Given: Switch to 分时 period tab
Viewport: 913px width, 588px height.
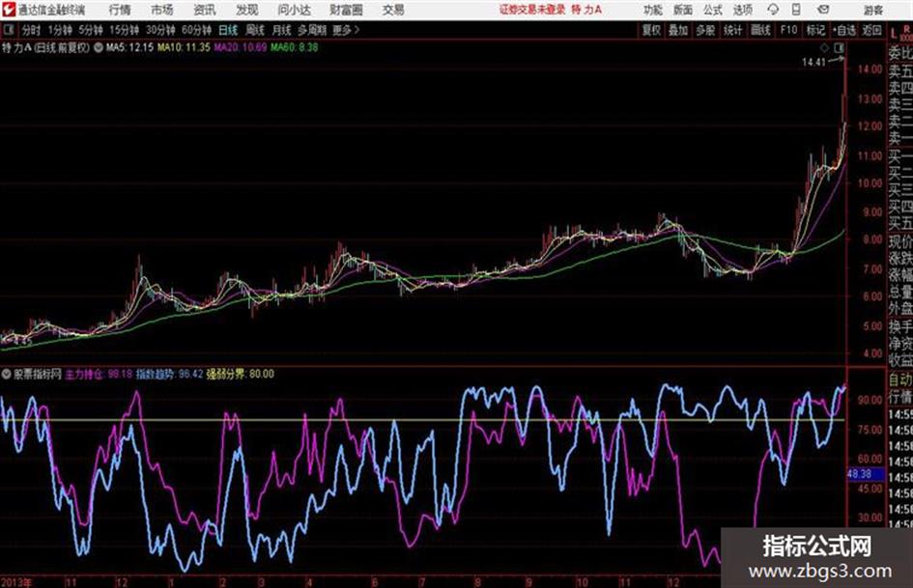Looking at the screenshot, I should click(31, 30).
